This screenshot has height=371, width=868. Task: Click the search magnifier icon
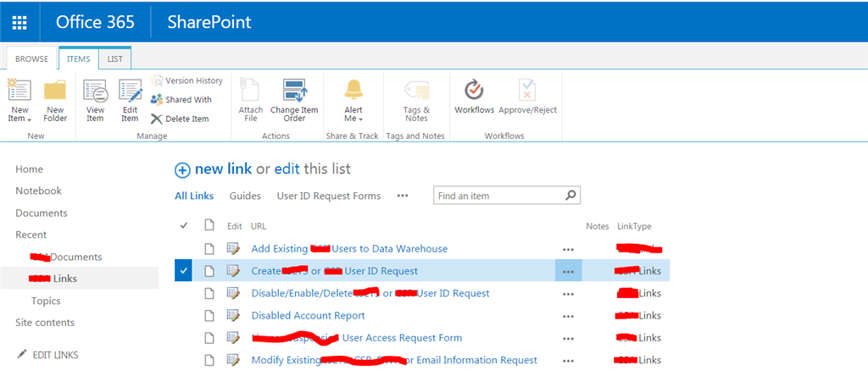[570, 195]
